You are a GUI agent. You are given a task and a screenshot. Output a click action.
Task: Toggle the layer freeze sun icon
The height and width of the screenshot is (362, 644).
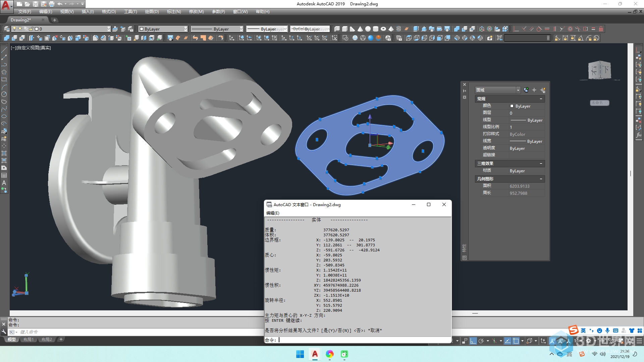point(20,29)
